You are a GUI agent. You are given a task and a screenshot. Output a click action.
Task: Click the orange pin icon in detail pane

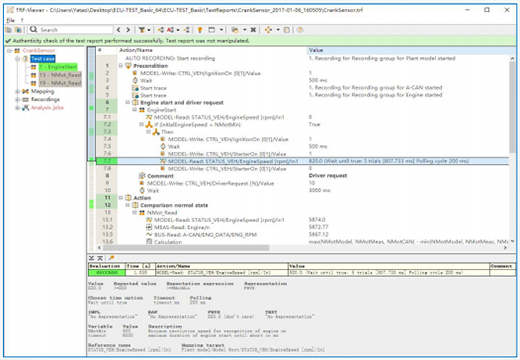pos(111,258)
